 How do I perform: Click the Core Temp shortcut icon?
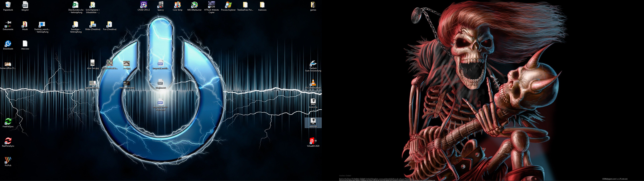[178, 5]
